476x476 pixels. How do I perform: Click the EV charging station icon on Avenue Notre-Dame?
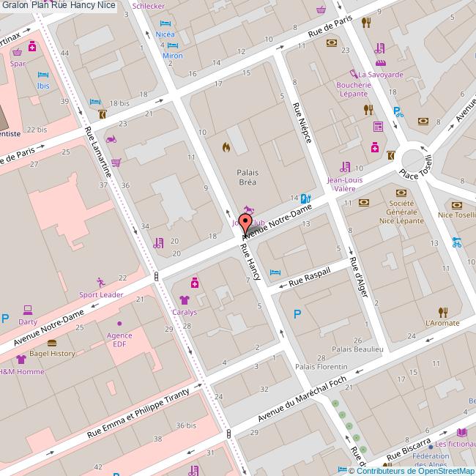(305, 197)
